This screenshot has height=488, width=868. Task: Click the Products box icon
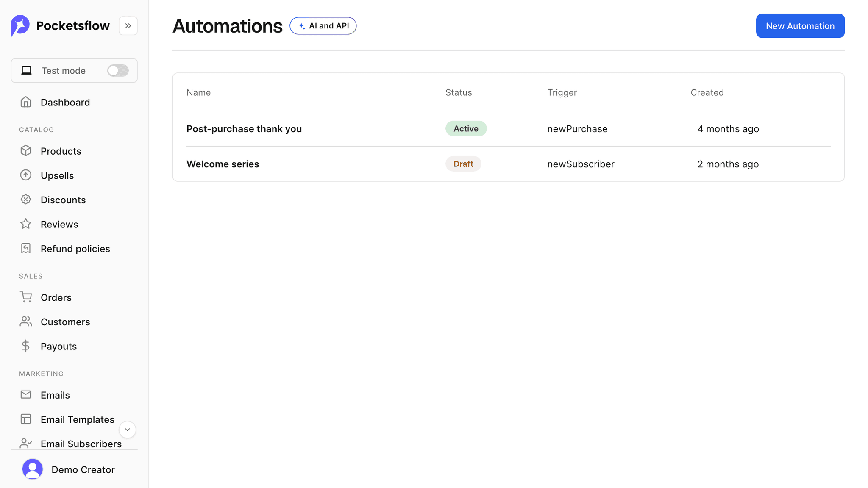click(x=26, y=151)
